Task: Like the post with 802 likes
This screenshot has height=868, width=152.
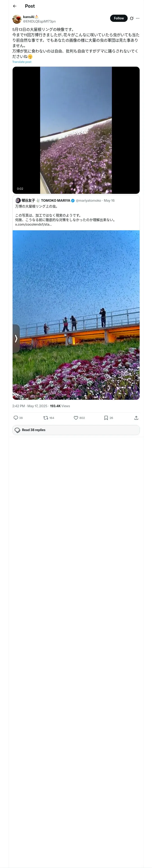Action: pos(76,418)
